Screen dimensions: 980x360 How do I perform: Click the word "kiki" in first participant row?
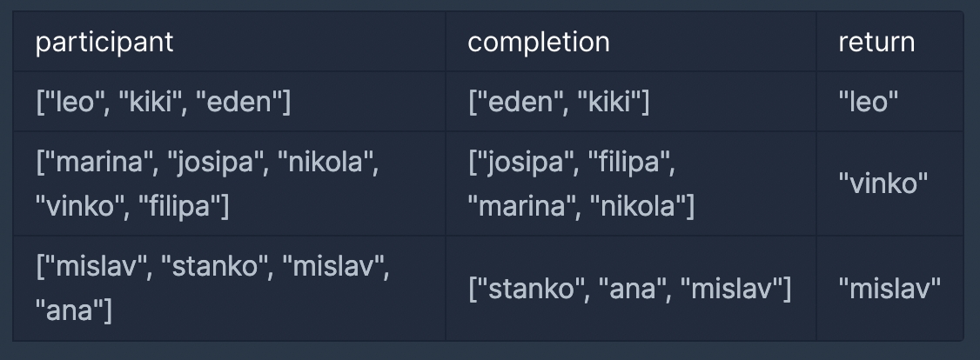pyautogui.click(x=150, y=102)
